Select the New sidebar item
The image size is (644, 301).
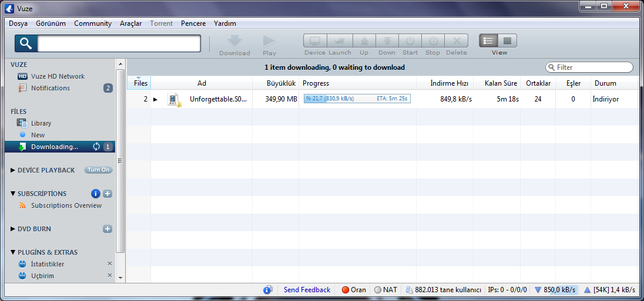pos(38,135)
